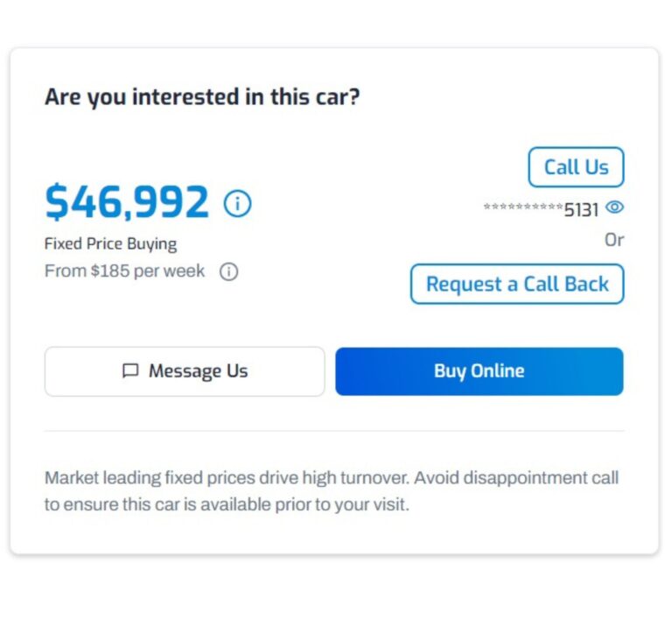Open the weekly payment info icon

228,271
